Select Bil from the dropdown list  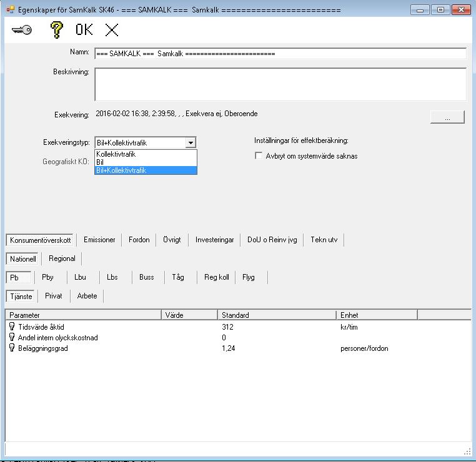pos(146,162)
